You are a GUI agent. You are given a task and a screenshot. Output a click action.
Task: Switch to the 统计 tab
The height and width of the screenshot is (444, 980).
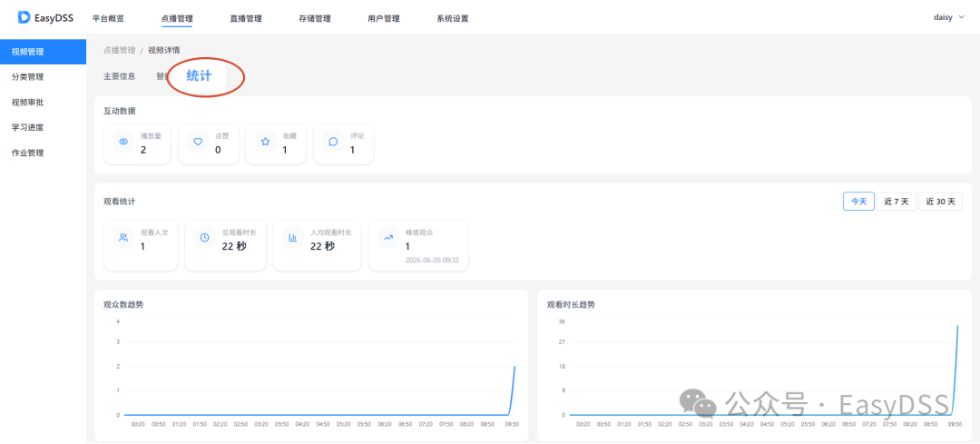(x=199, y=76)
